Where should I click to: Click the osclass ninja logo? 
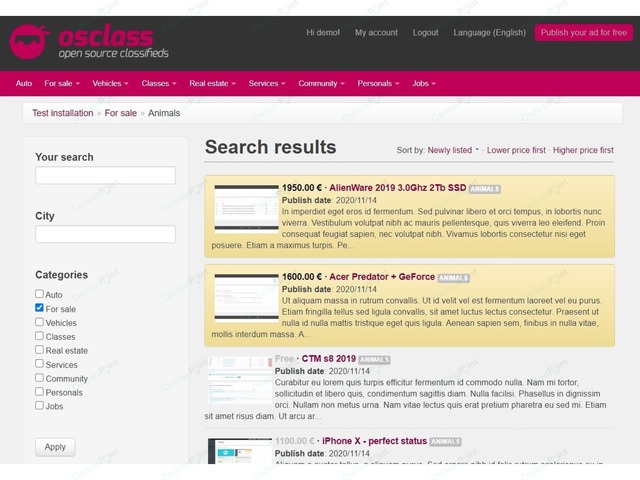pyautogui.click(x=29, y=42)
